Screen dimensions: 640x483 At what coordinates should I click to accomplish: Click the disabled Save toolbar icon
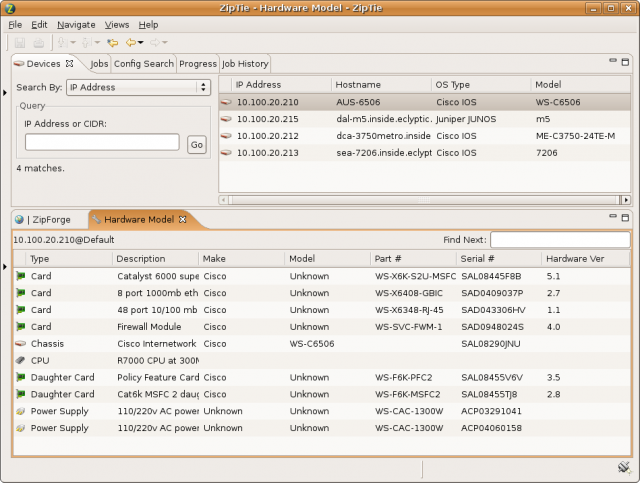click(x=20, y=42)
